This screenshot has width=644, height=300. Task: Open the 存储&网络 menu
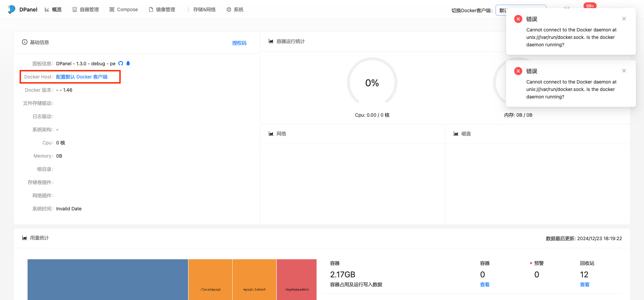point(201,9)
